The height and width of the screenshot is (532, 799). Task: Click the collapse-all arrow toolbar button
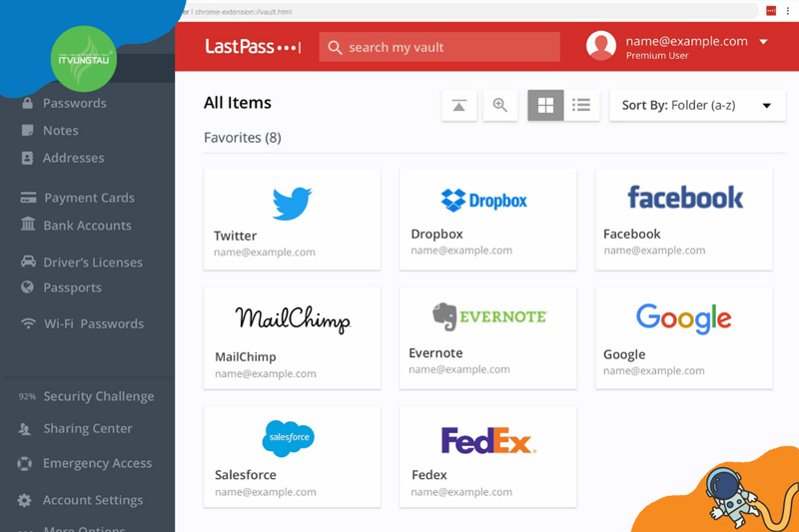click(x=459, y=106)
